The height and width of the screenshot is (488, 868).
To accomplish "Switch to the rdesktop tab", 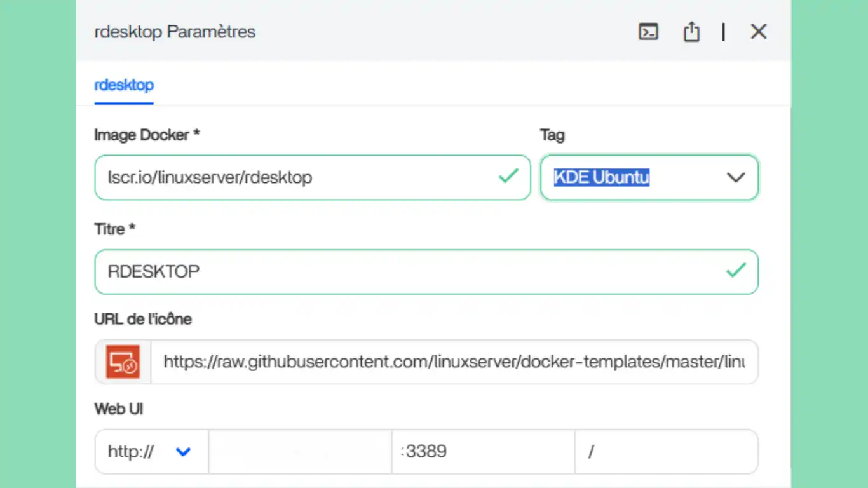I will 124,85.
